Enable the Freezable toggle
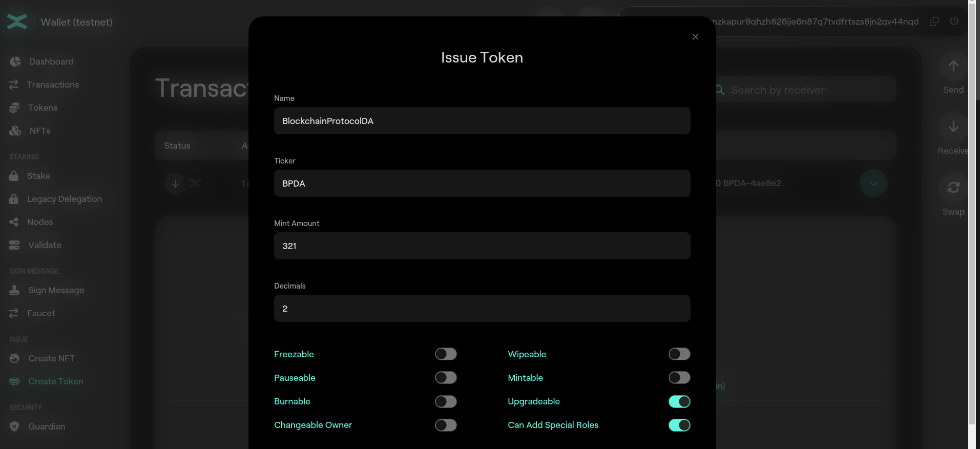Screen dimensions: 980x449 point(446,354)
